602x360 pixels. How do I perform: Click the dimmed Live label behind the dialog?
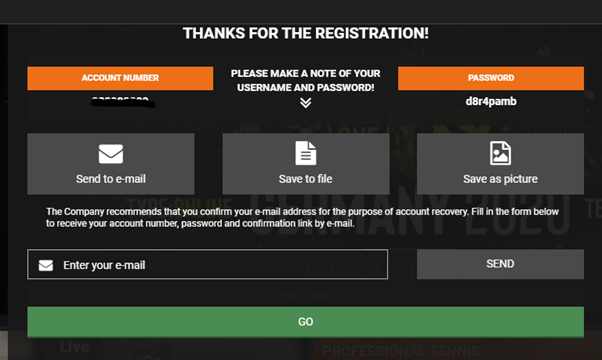74,347
